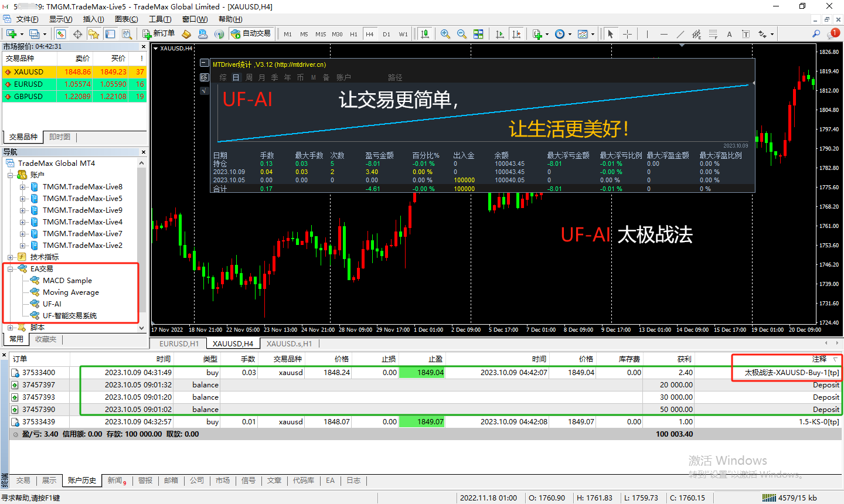Select the Crosshair cursor tool

[628, 34]
